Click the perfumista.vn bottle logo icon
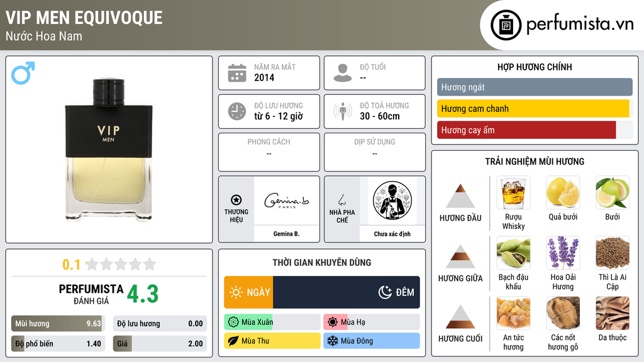 (x=506, y=25)
